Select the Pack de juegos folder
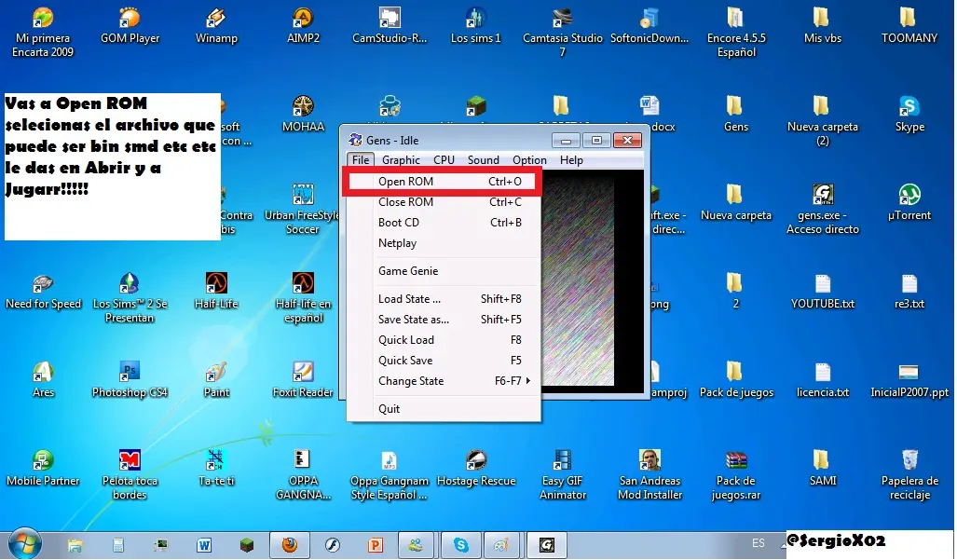The image size is (957, 560). click(x=736, y=381)
